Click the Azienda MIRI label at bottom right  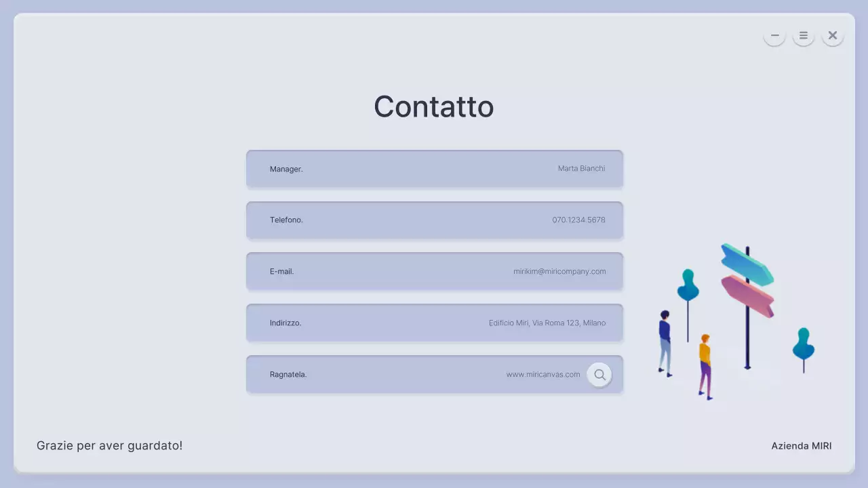click(802, 446)
